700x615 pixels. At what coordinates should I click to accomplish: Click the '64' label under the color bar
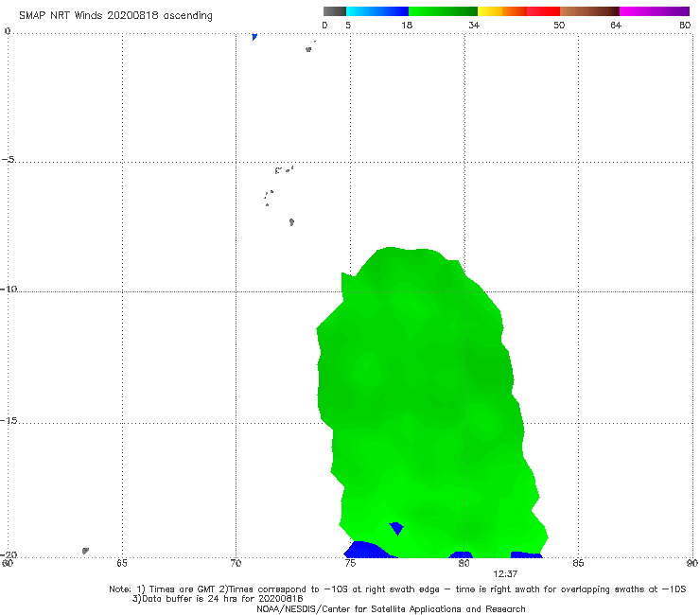(616, 25)
